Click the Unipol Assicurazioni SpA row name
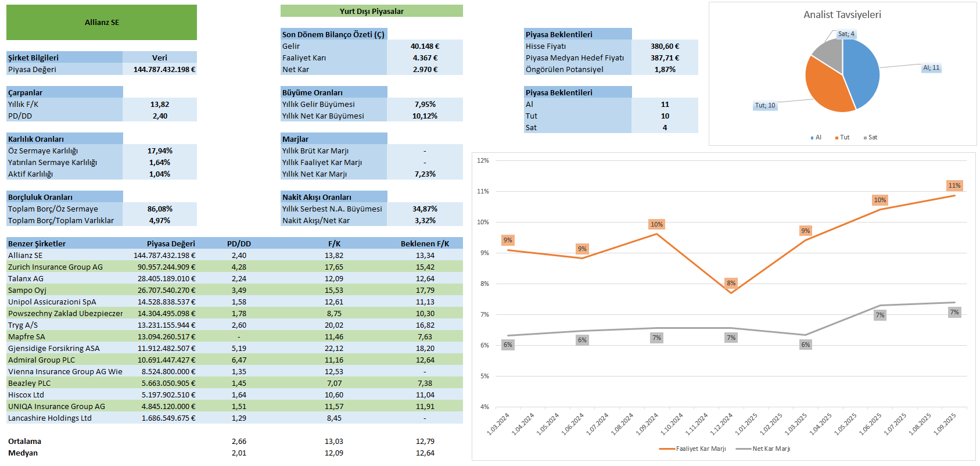The width and height of the screenshot is (980, 466). [x=52, y=302]
